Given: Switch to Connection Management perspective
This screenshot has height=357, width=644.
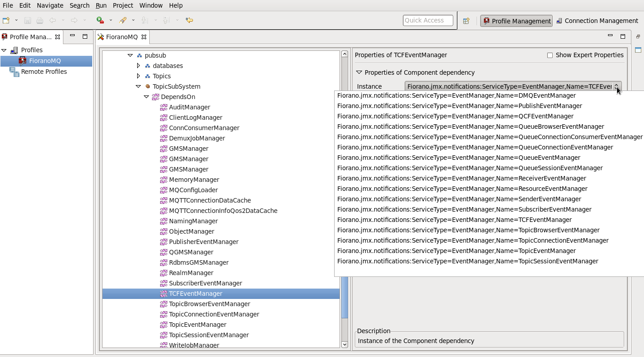Looking at the screenshot, I should coord(597,21).
